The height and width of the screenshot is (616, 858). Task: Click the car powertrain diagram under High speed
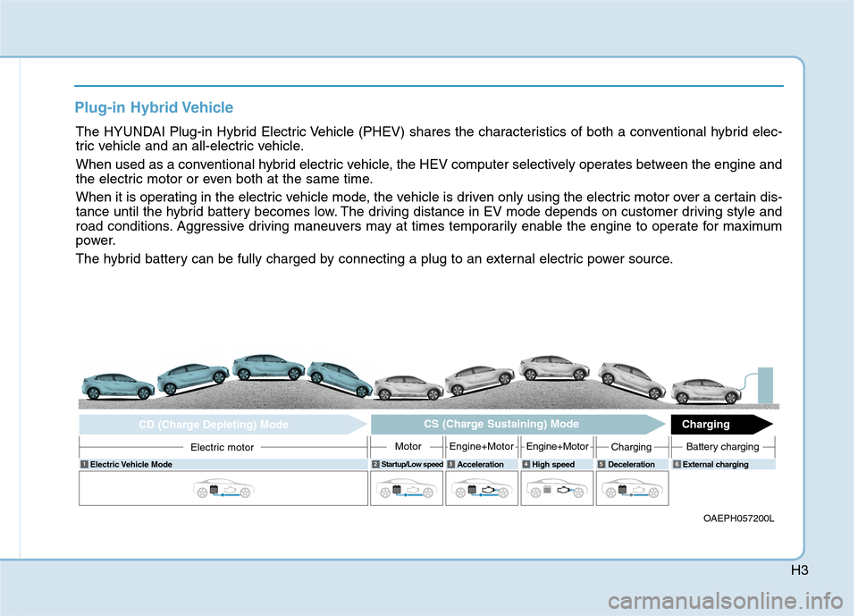coord(557,488)
